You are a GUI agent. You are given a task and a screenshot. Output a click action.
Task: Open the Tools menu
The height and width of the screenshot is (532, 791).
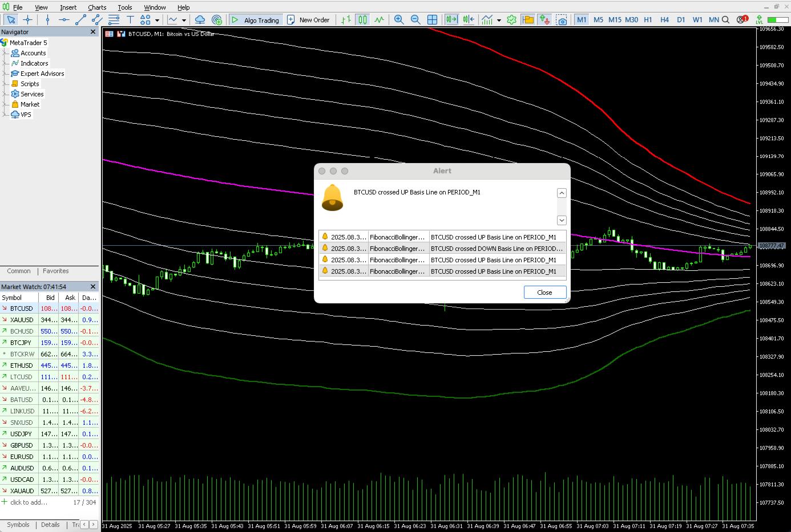click(124, 7)
